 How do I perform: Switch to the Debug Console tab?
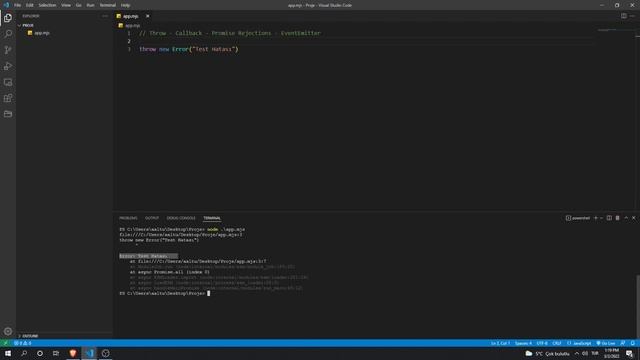tap(181, 218)
